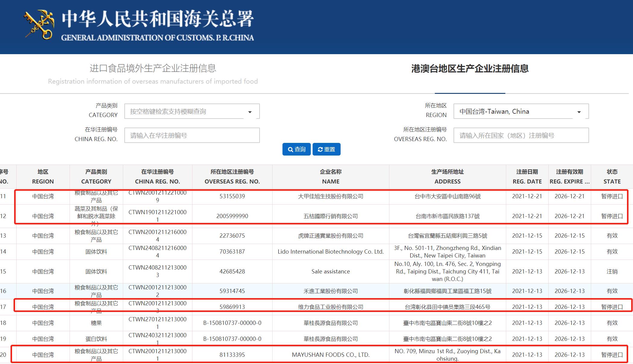Click the OVERSEAS REG. NO. input field
Viewport: 633px width, 364px height.
521,135
